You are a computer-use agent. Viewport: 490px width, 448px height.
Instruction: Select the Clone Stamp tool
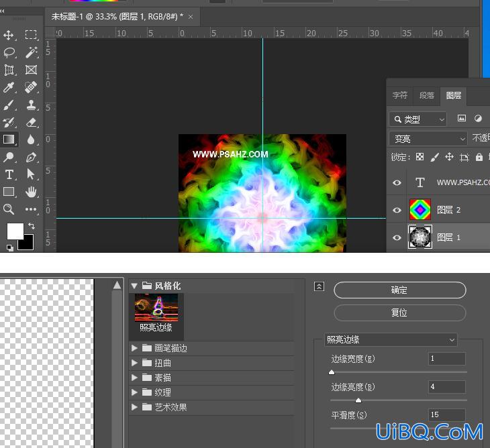(31, 105)
